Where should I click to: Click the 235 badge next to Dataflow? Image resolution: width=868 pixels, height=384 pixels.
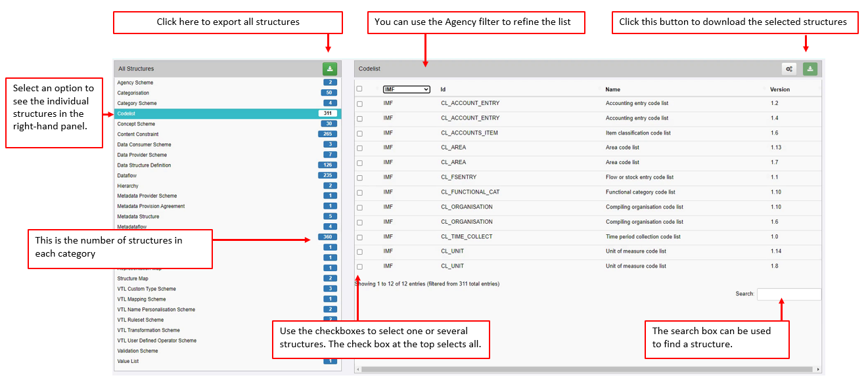(x=327, y=175)
